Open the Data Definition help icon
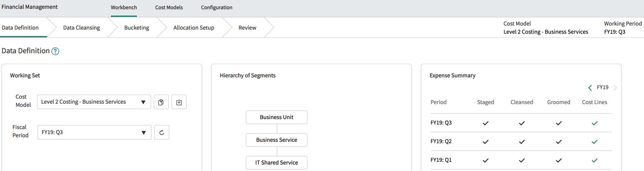The height and width of the screenshot is (171, 644). (55, 51)
